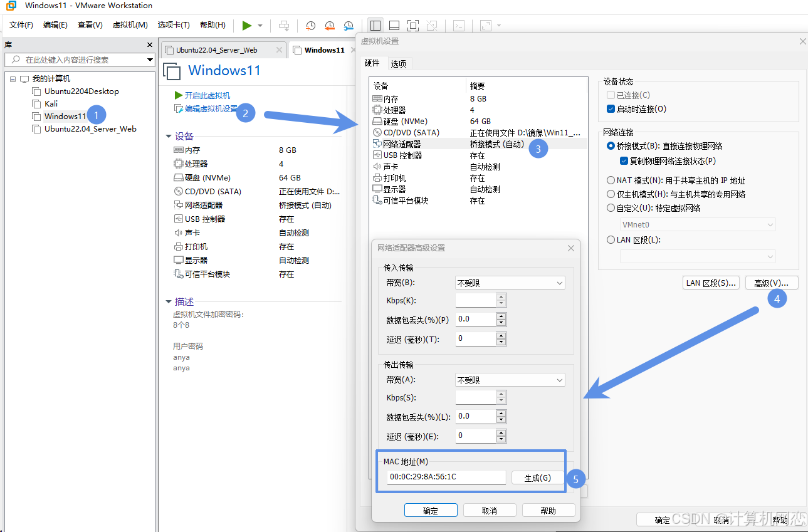Screen dimensions: 808x532
Task: Open the 虚拟机(M) menu
Action: pos(130,25)
